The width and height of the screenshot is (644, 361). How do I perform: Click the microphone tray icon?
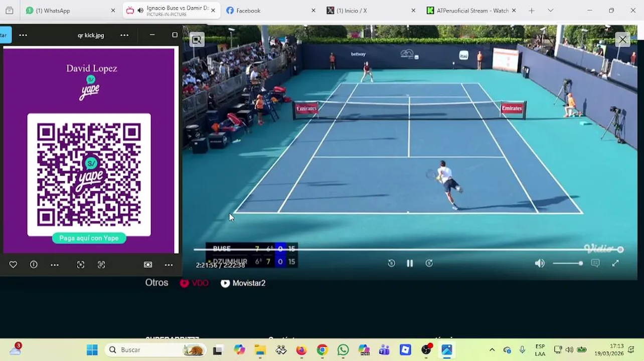pos(522,350)
